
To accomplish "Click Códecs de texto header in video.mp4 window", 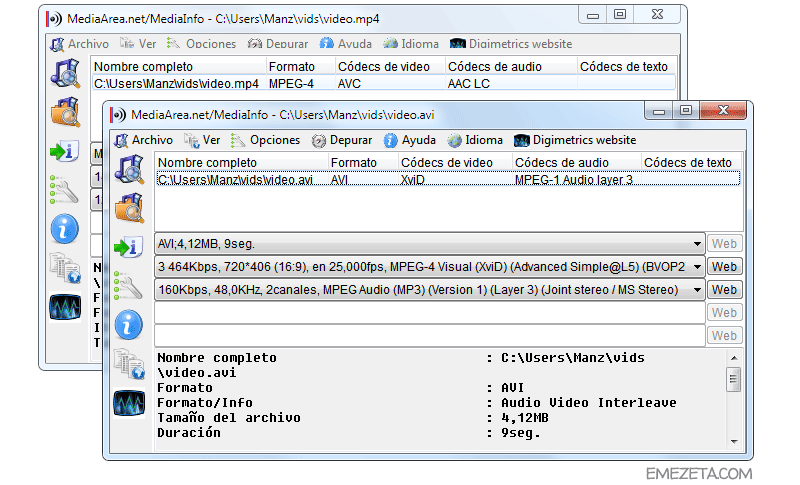I will tap(627, 67).
